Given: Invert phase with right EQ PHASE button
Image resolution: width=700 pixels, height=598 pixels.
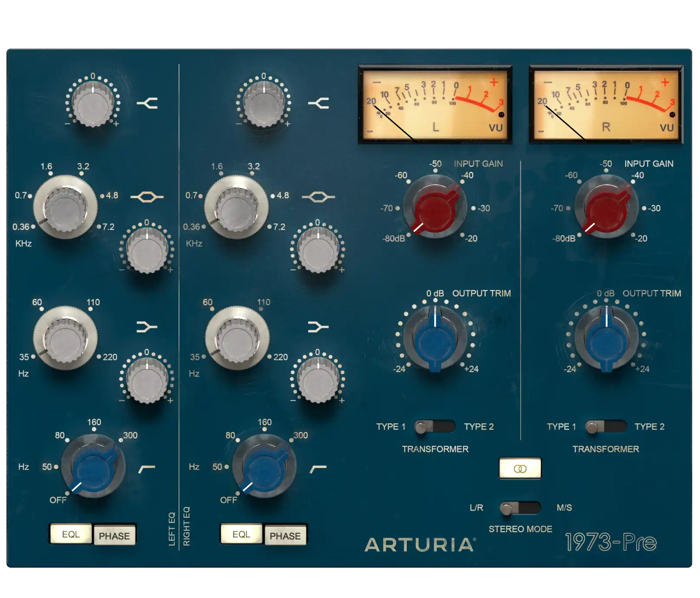Looking at the screenshot, I should pyautogui.click(x=285, y=536).
